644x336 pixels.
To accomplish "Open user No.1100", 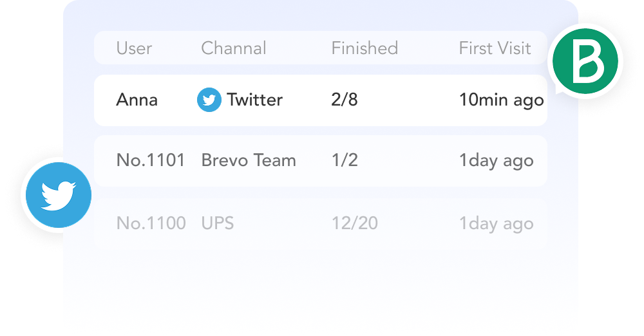I will pyautogui.click(x=151, y=223).
